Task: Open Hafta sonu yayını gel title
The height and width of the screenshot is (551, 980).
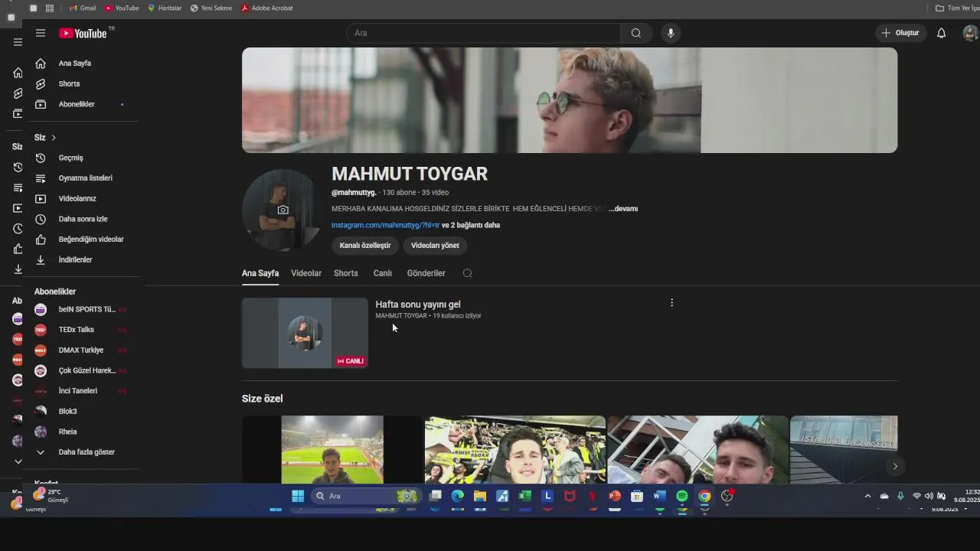Action: (x=418, y=305)
